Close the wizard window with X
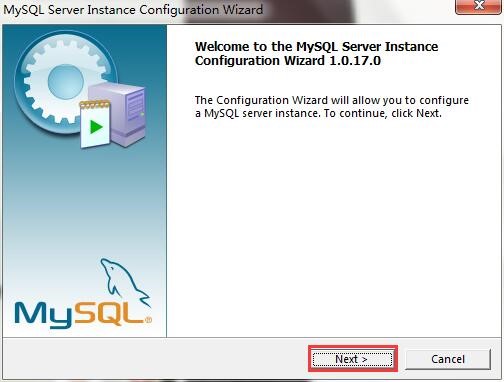The width and height of the screenshot is (504, 382). pos(479,6)
